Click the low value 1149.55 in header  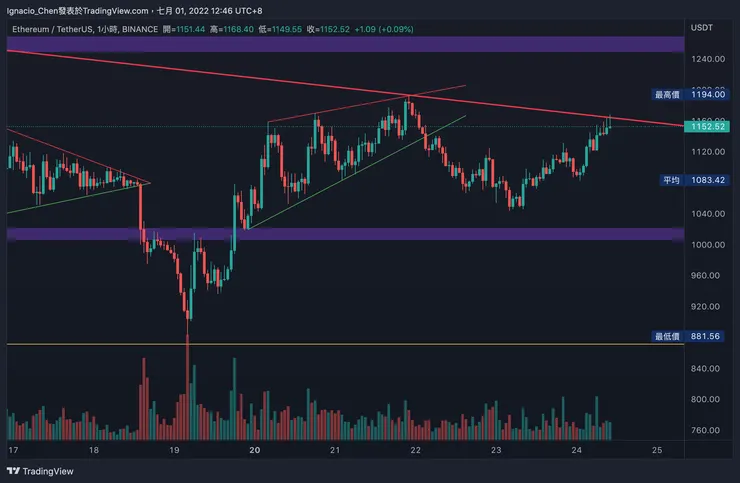click(x=286, y=29)
